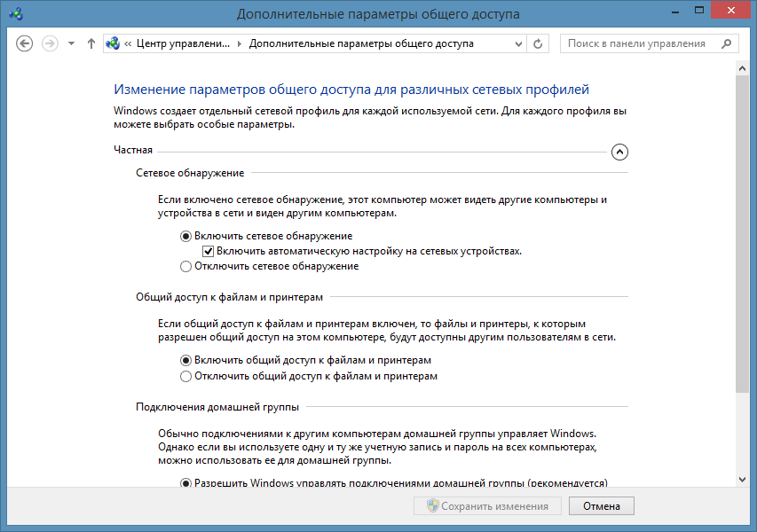The height and width of the screenshot is (532, 757).
Task: Click the 'Дополнительные параметры общего доступа' breadcrumb
Action: (x=361, y=43)
